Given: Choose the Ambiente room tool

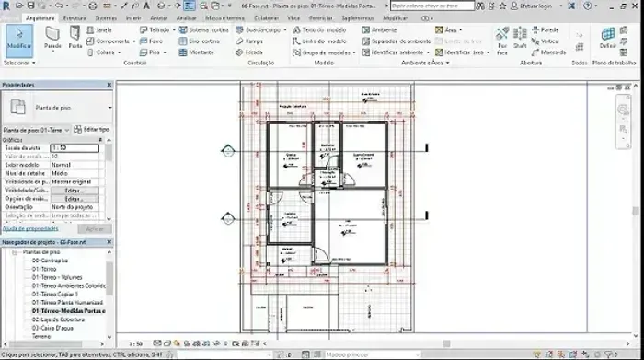Looking at the screenshot, I should (x=379, y=30).
